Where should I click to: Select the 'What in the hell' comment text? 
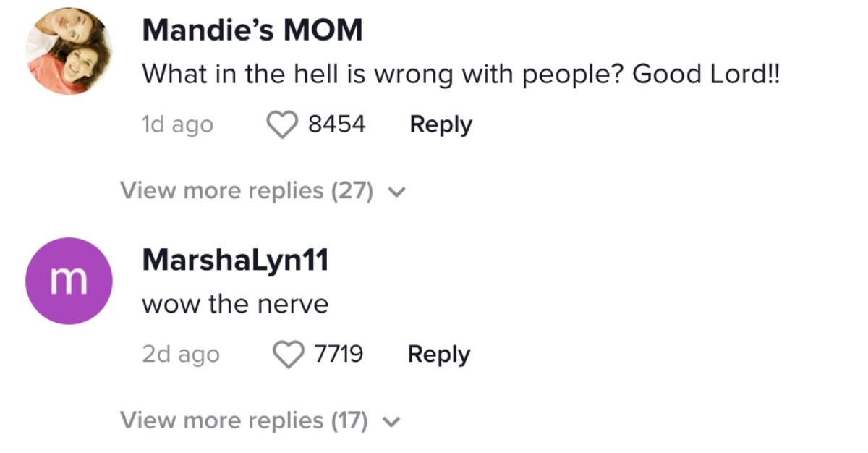[461, 74]
